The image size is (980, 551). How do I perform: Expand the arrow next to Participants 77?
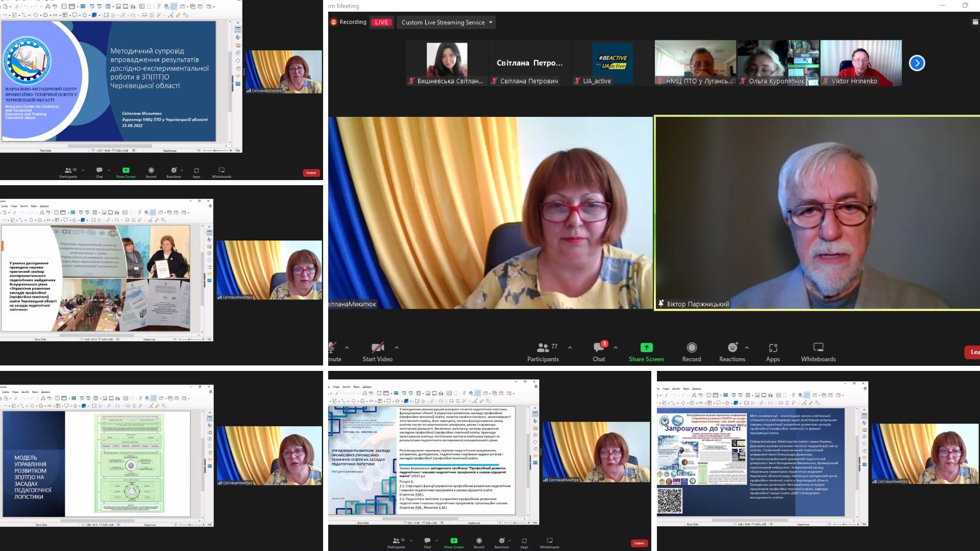tap(570, 348)
